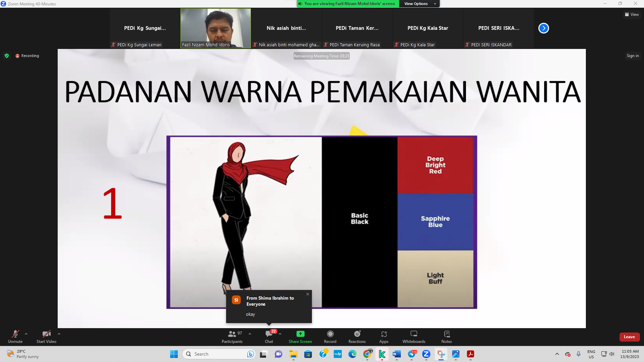
Task: Expand video options arrow beside Start Video
Action: [x=59, y=334]
